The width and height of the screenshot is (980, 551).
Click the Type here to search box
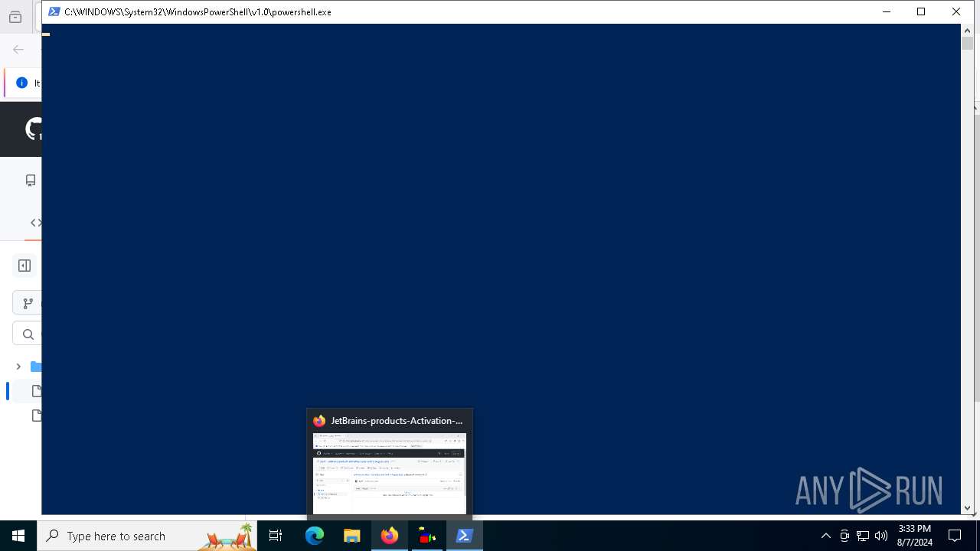[147, 536]
